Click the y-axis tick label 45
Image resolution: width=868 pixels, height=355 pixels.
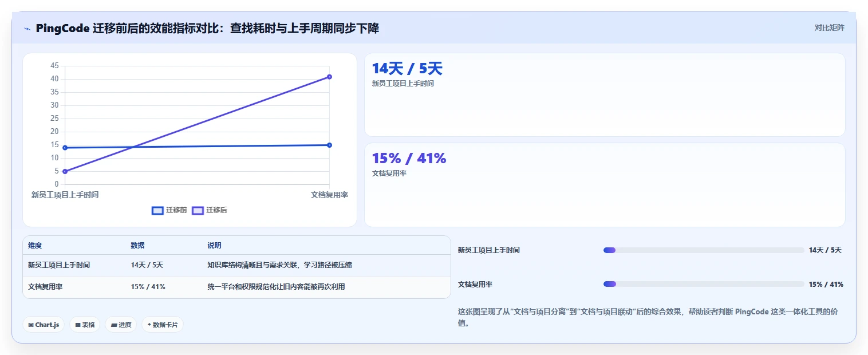pos(54,66)
